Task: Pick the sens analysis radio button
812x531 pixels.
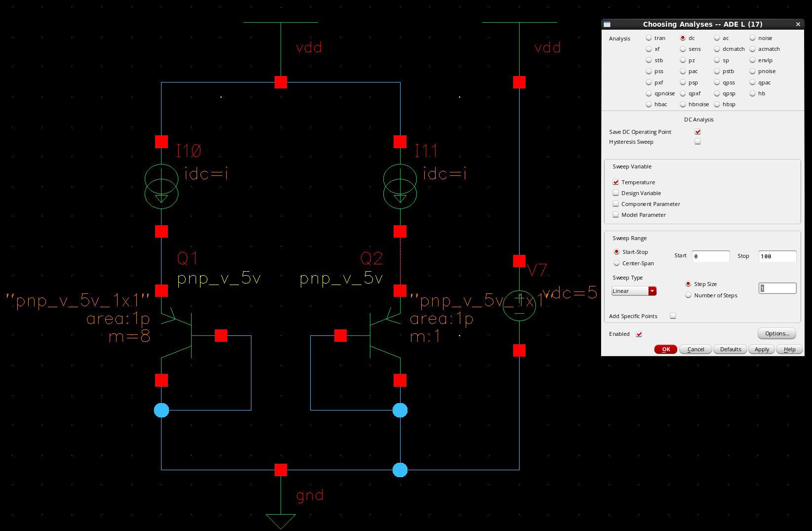Action: point(683,49)
